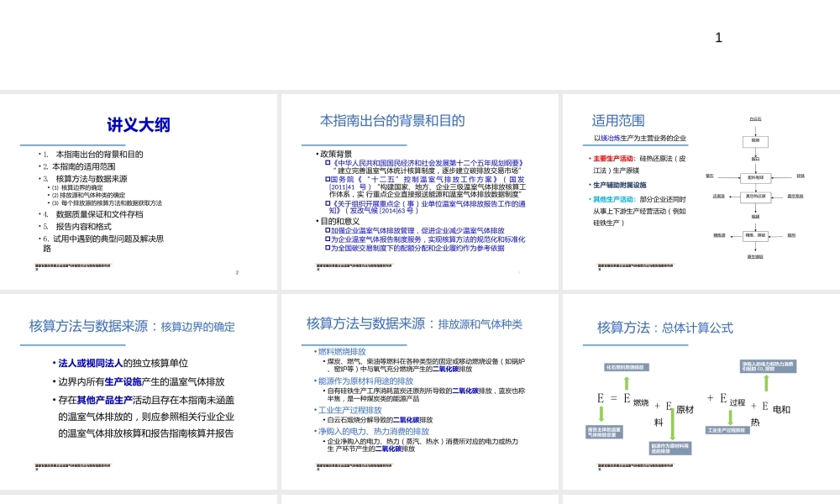
Task: Click the 生产辅助附属设施 bullet
Action: (x=619, y=186)
